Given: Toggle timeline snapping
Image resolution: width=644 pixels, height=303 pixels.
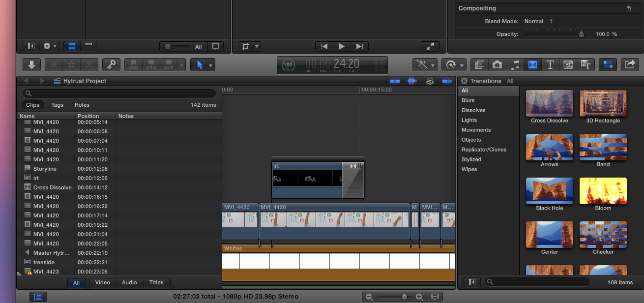Looking at the screenshot, I should (447, 81).
